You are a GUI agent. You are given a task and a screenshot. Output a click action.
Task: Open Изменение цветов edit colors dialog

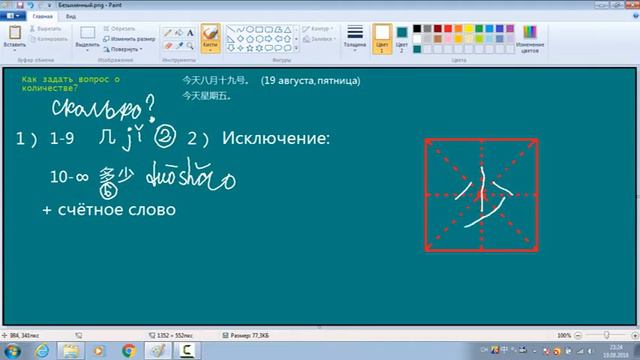click(x=530, y=39)
